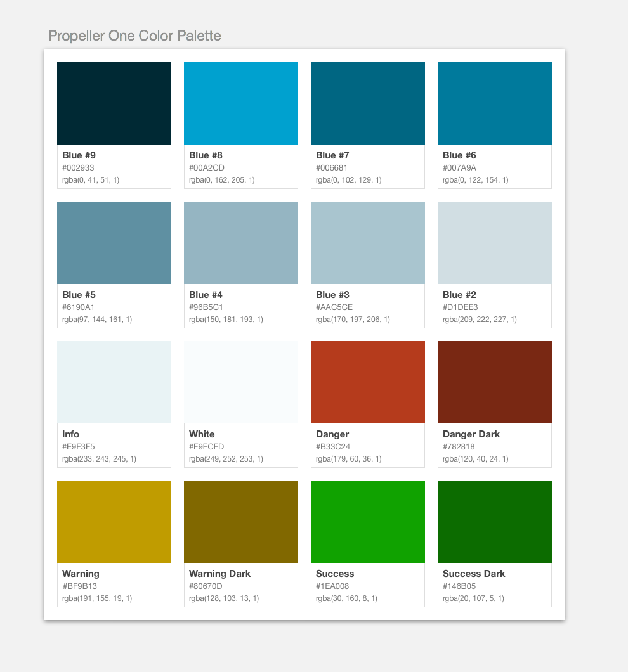Image resolution: width=628 pixels, height=672 pixels.
Task: Click the hex code #80670D
Action: point(206,586)
